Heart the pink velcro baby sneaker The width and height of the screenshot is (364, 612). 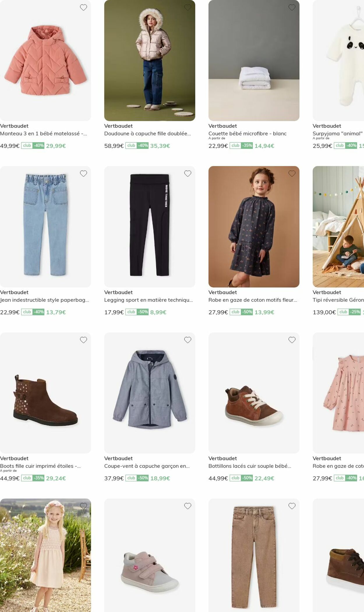tap(188, 506)
